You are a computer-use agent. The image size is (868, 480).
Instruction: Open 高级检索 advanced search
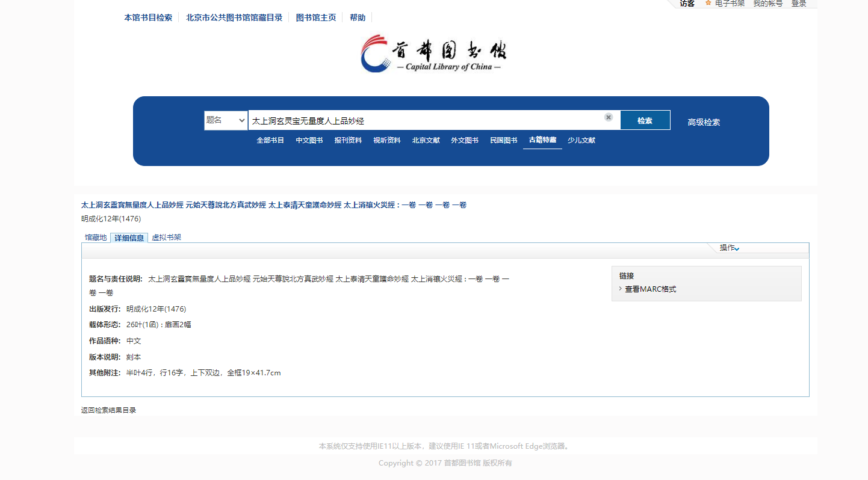tap(704, 122)
